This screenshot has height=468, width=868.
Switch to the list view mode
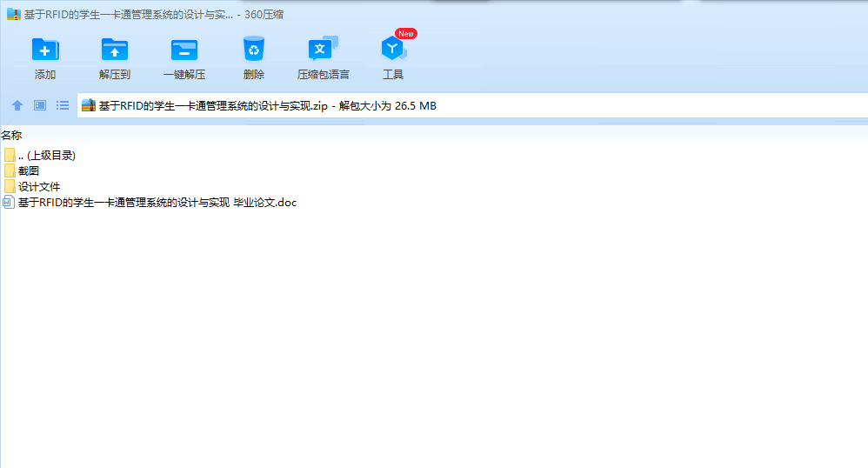tap(63, 105)
